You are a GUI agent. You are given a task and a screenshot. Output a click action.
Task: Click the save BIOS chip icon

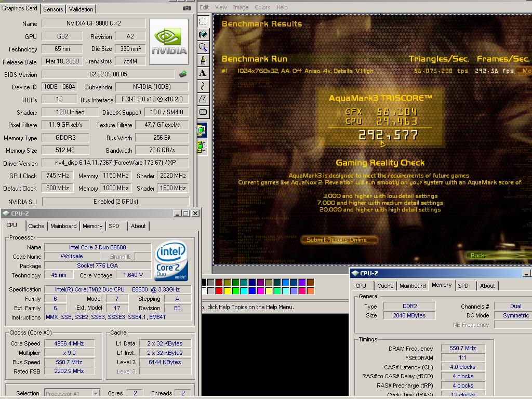coord(183,74)
